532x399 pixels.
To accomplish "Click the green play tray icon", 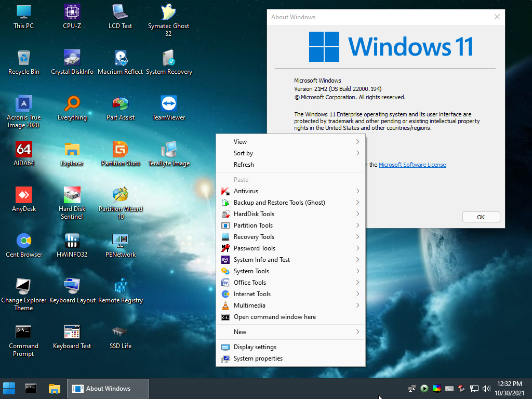I will coord(424,389).
